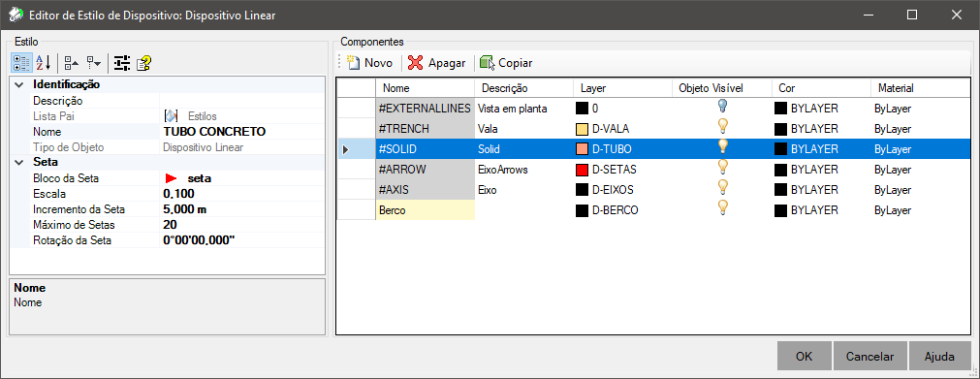Screen dimensions: 980x379
Task: Sort properties alphabetically
Action: pyautogui.click(x=43, y=63)
